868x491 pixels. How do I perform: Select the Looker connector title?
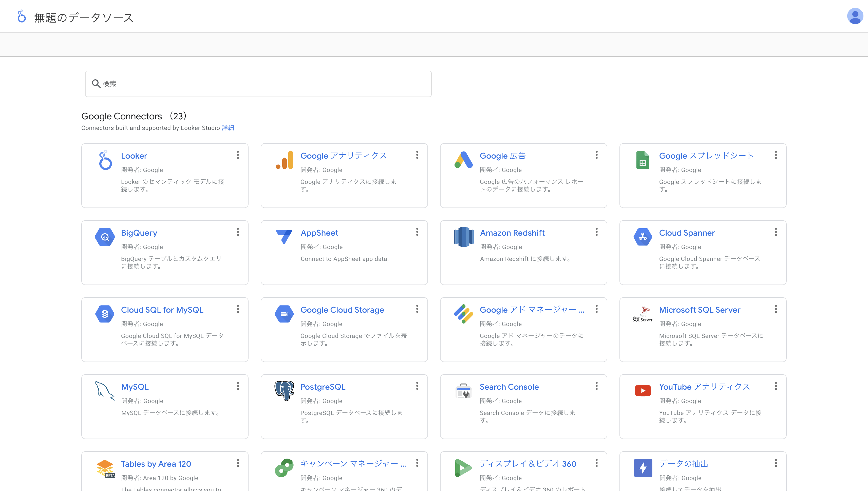click(x=134, y=156)
